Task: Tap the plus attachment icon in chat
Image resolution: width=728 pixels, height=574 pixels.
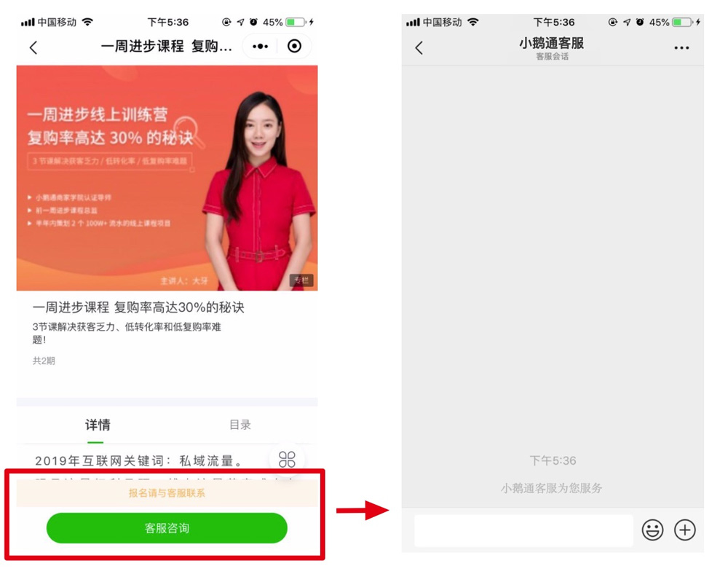Action: 685,530
